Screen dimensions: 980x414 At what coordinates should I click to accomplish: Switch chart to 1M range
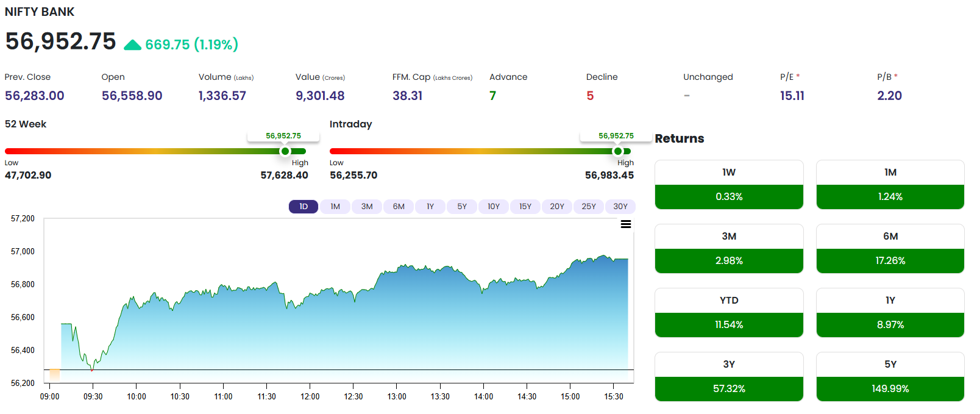click(335, 207)
